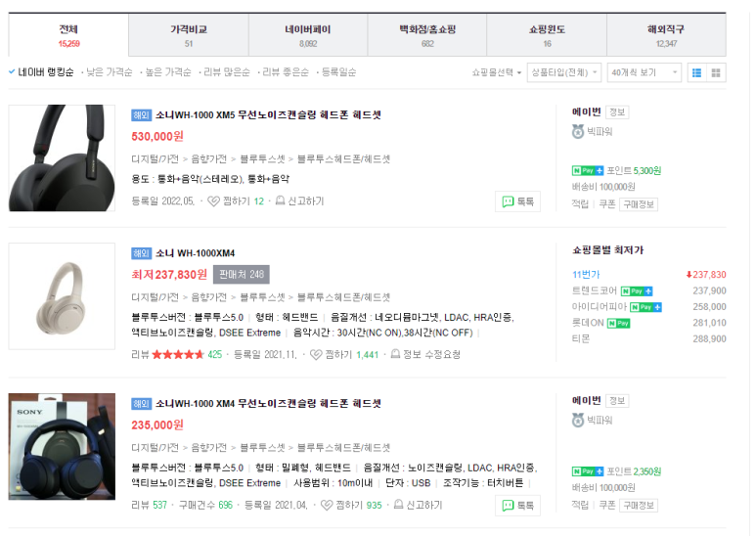
Task: Switch to 가격비교 tab
Action: click(x=189, y=35)
